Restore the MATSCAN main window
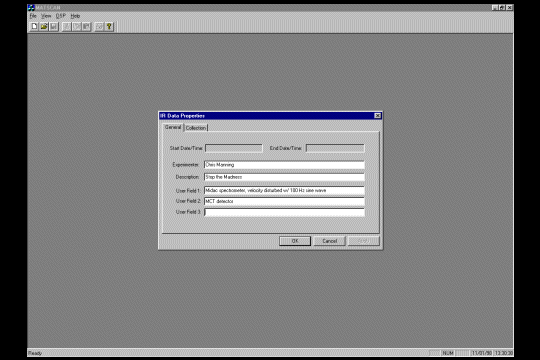The image size is (540, 360). [502, 8]
